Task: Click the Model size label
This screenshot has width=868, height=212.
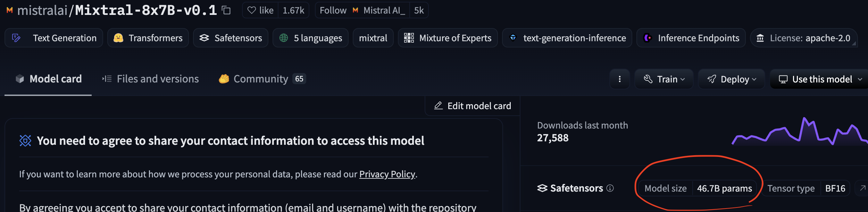Action: (666, 188)
